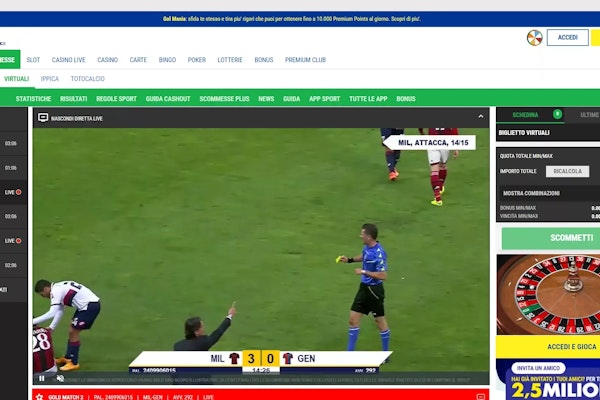This screenshot has width=600, height=400.
Task: Switch to the ULTIME tab
Action: [589, 115]
